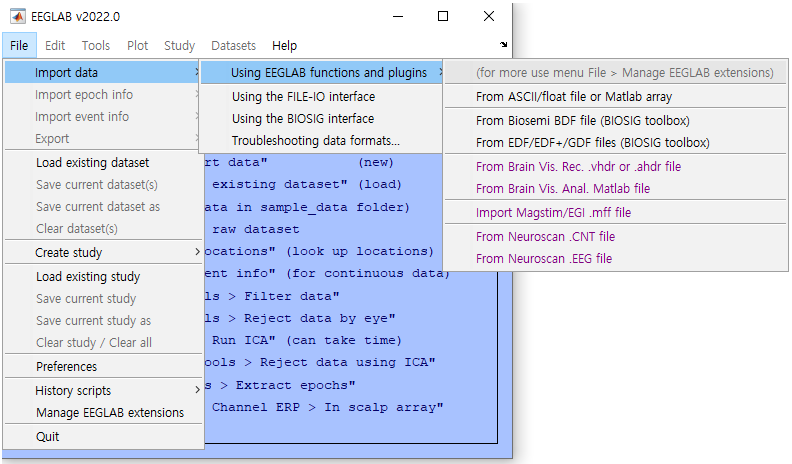Viewport: 792px width, 464px height.
Task: Open the Study menu
Action: (179, 45)
